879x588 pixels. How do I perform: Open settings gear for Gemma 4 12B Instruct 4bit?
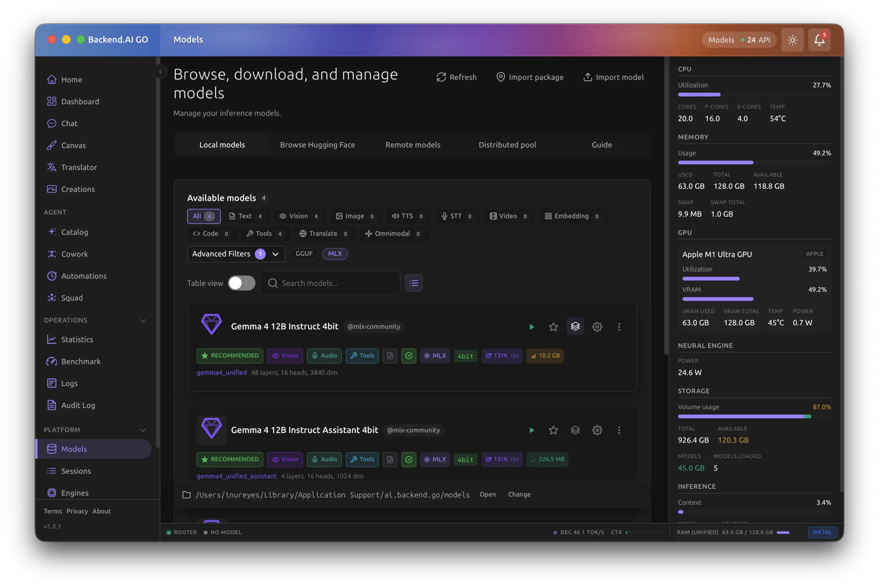[x=597, y=327]
